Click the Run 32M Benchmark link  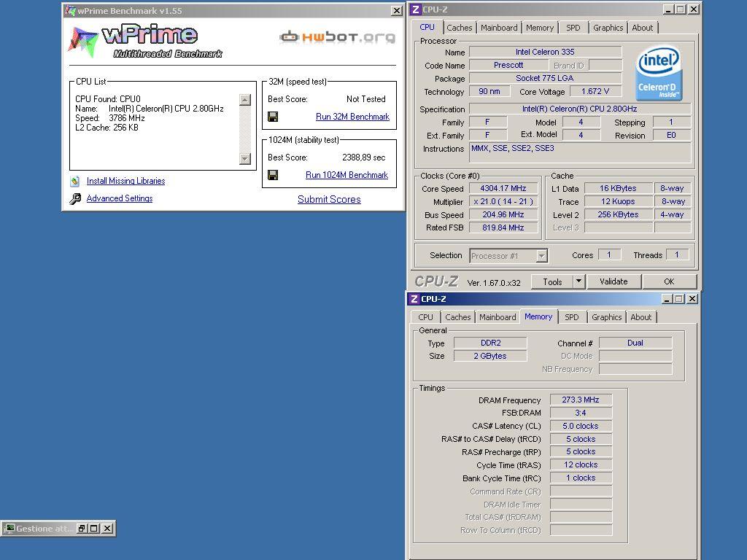pos(352,117)
